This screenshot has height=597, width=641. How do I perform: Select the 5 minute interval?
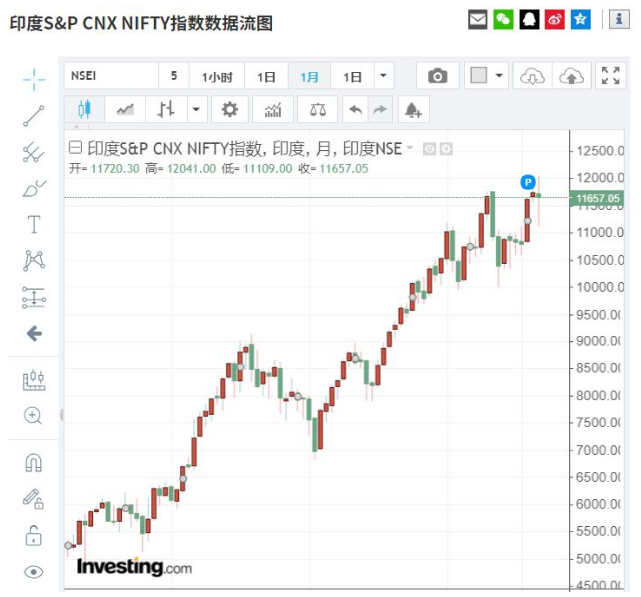[174, 76]
